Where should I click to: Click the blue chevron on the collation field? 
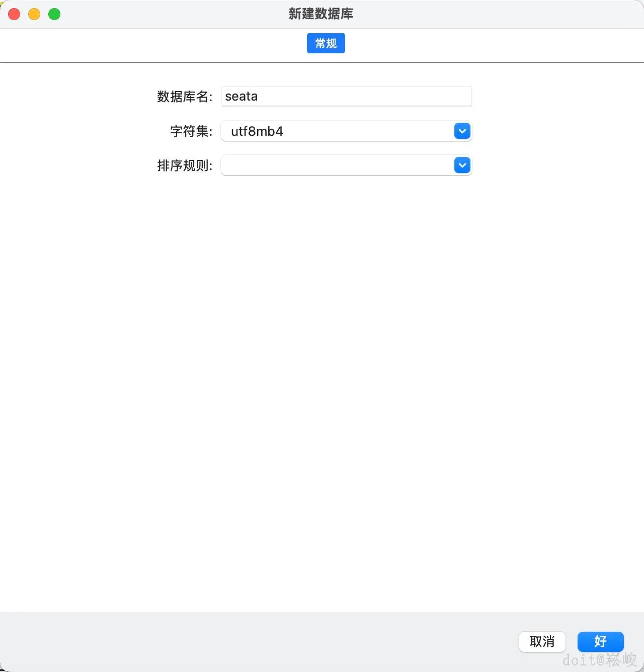tap(462, 165)
